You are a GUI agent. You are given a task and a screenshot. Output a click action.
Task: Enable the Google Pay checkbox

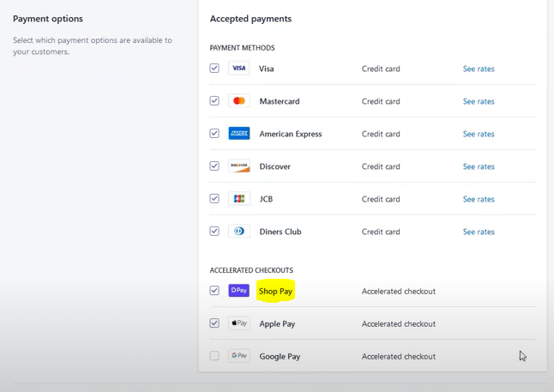pyautogui.click(x=214, y=356)
